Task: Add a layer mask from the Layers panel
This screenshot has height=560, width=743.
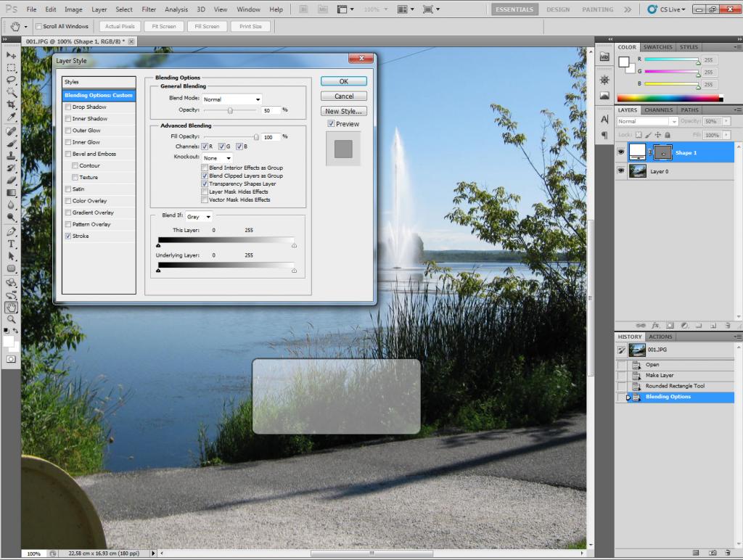Action: (x=670, y=326)
